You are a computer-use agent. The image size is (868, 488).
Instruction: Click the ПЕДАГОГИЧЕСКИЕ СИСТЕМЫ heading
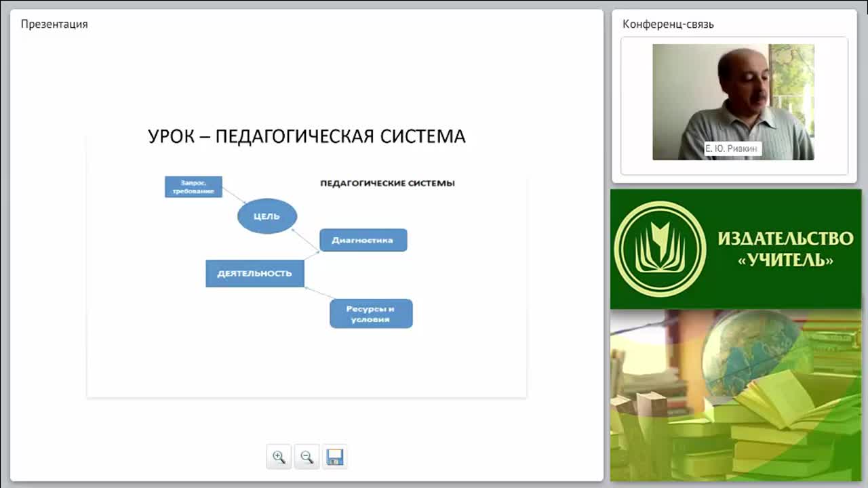point(387,183)
